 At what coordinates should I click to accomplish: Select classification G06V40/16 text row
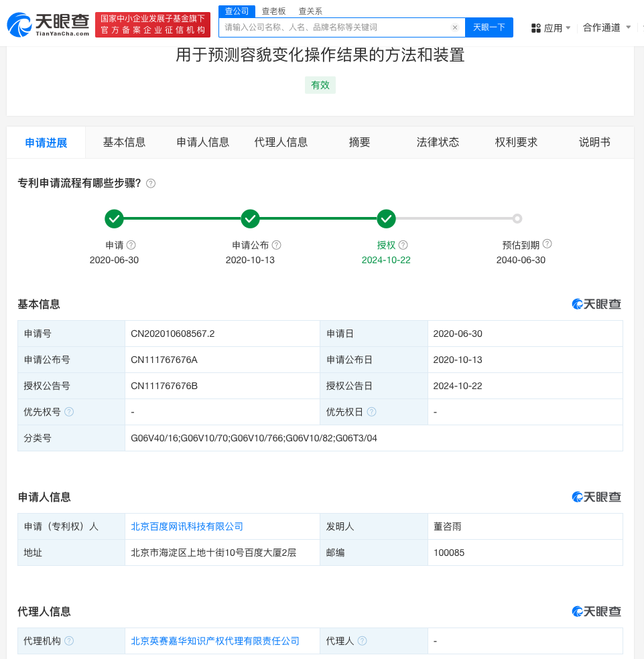tap(253, 438)
